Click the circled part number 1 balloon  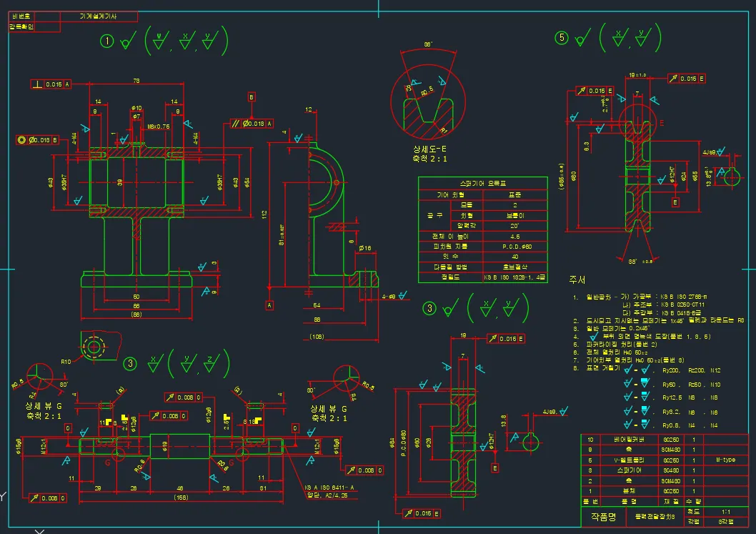107,41
